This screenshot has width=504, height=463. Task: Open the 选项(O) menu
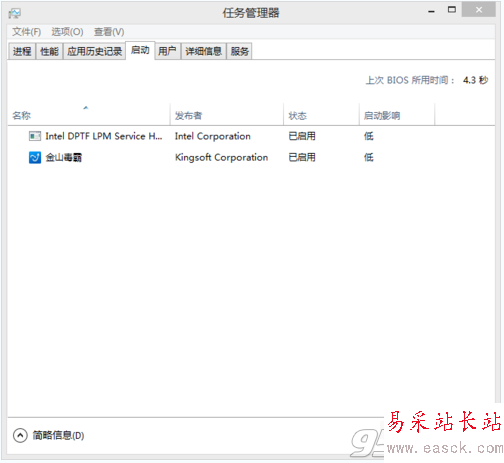67,32
